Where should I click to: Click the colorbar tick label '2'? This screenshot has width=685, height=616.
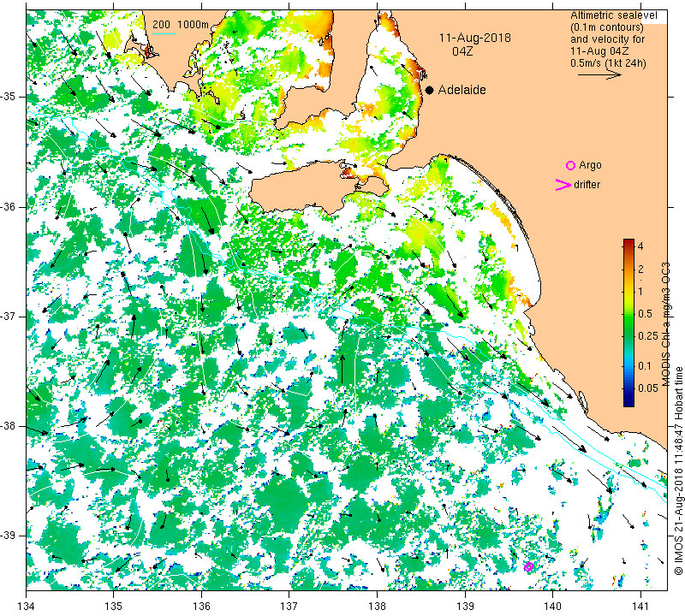[x=640, y=269]
